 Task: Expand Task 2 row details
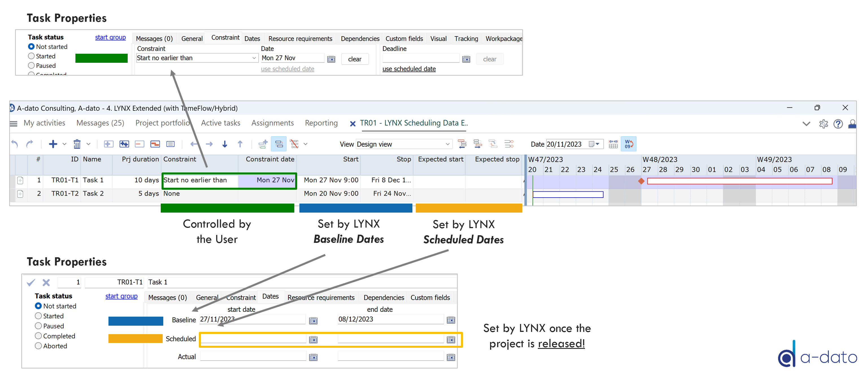pyautogui.click(x=20, y=194)
